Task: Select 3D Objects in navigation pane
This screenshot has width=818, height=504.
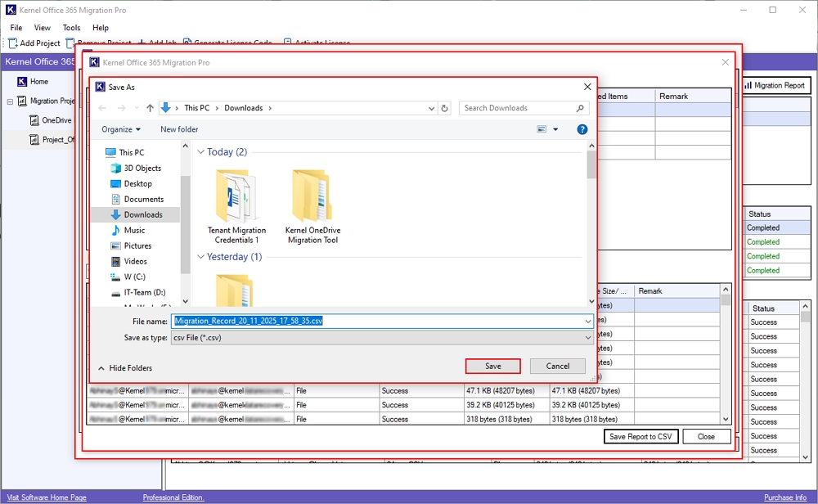Action: tap(142, 168)
